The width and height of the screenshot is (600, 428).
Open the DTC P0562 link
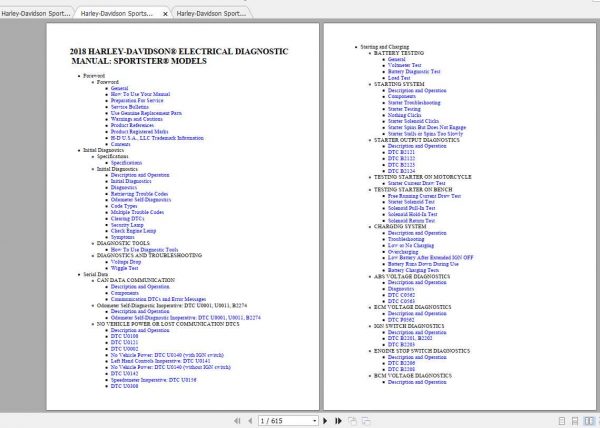tap(401, 320)
